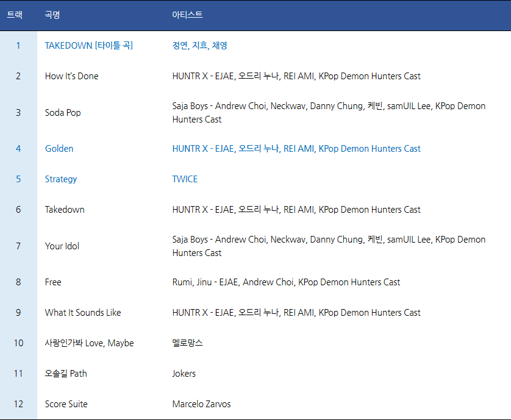The height and width of the screenshot is (420, 511).
Task: Click the blue HUNTR X artist link for Golden
Action: coord(296,149)
